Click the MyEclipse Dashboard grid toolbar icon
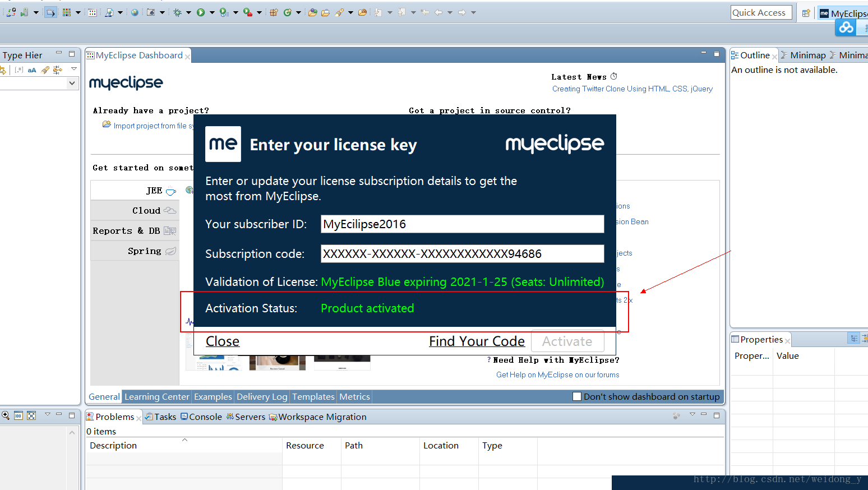 tap(93, 12)
